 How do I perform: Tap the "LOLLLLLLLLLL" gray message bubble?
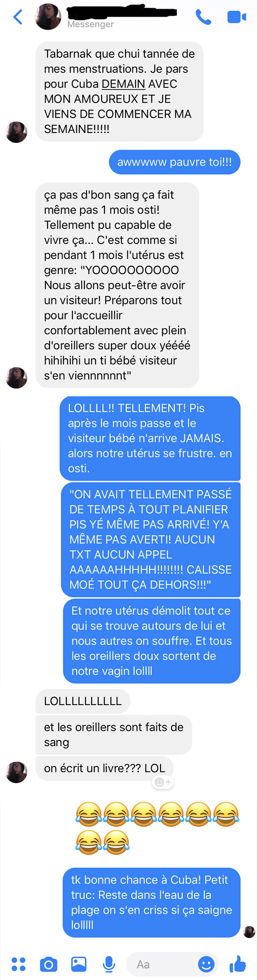point(83,701)
